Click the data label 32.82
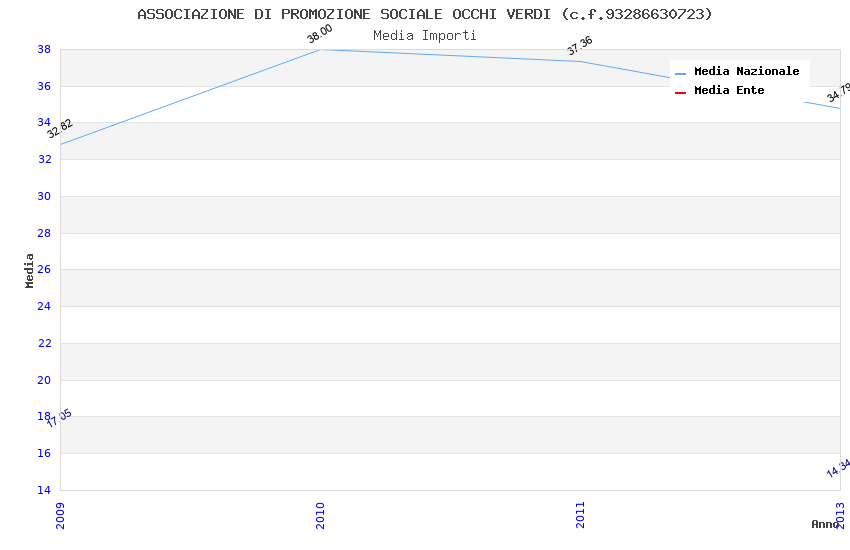Image resolution: width=850 pixels, height=550 pixels. pos(60,128)
